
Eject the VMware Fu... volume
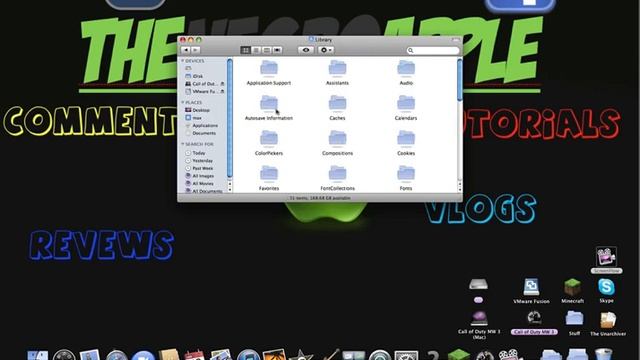(222, 91)
